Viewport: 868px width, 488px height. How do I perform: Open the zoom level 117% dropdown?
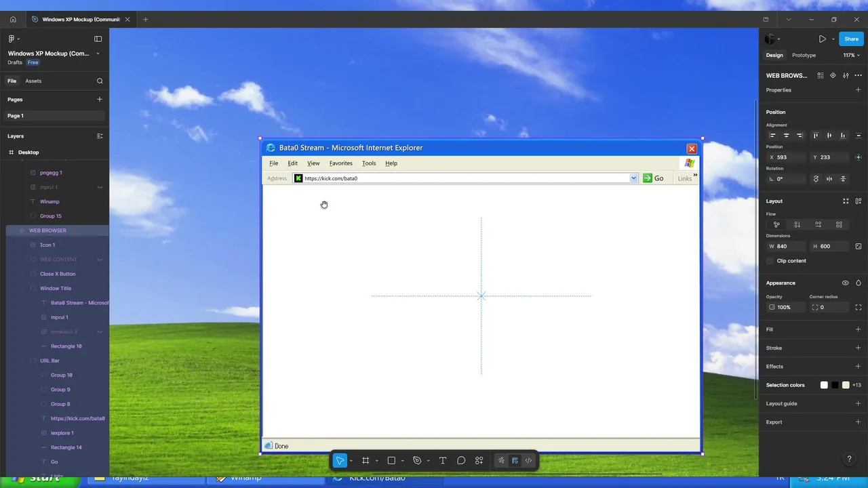(x=852, y=55)
